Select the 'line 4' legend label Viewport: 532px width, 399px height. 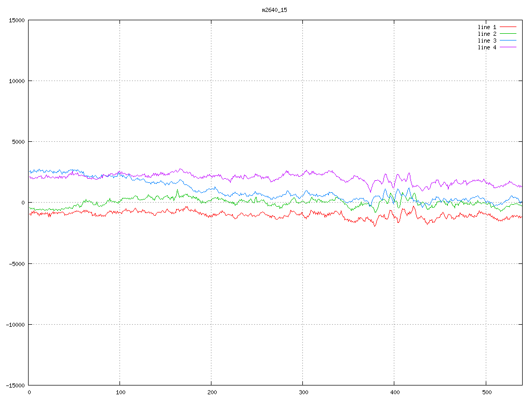point(487,47)
